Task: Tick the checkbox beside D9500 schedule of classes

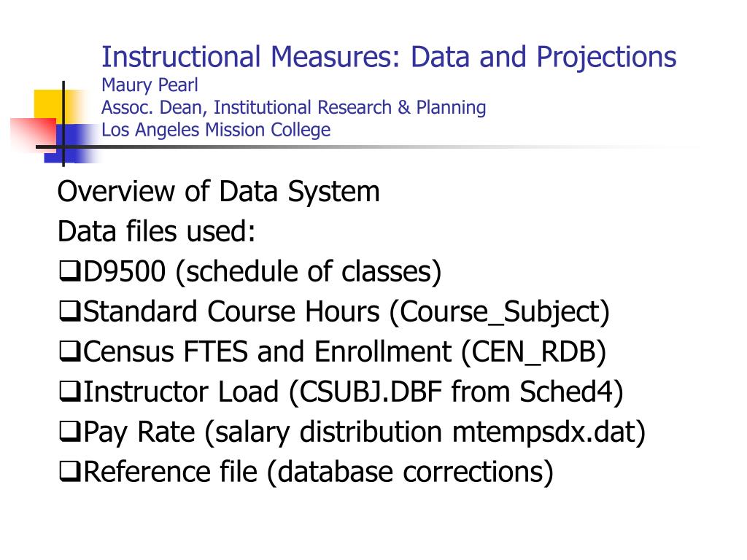Action: coord(70,271)
